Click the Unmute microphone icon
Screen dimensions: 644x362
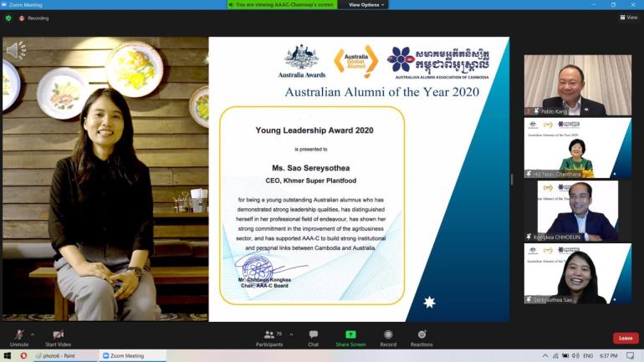[x=19, y=335]
